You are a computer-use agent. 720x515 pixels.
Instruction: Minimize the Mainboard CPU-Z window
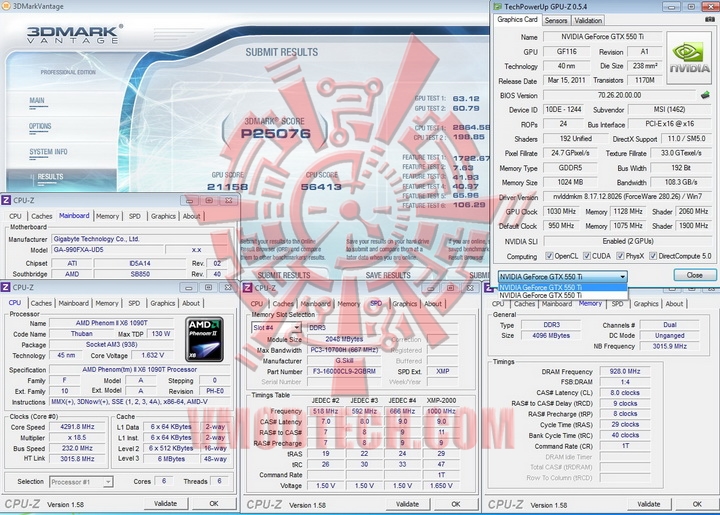(x=189, y=201)
